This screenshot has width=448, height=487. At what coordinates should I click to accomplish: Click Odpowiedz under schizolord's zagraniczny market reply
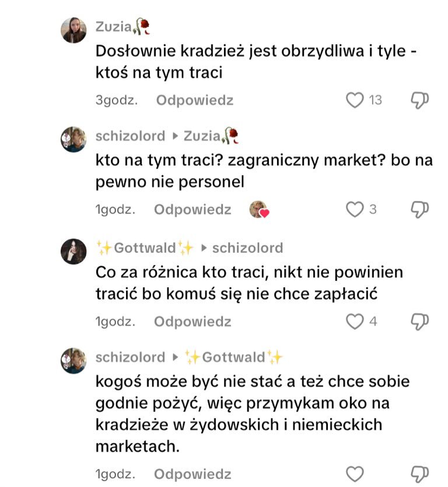click(x=192, y=209)
